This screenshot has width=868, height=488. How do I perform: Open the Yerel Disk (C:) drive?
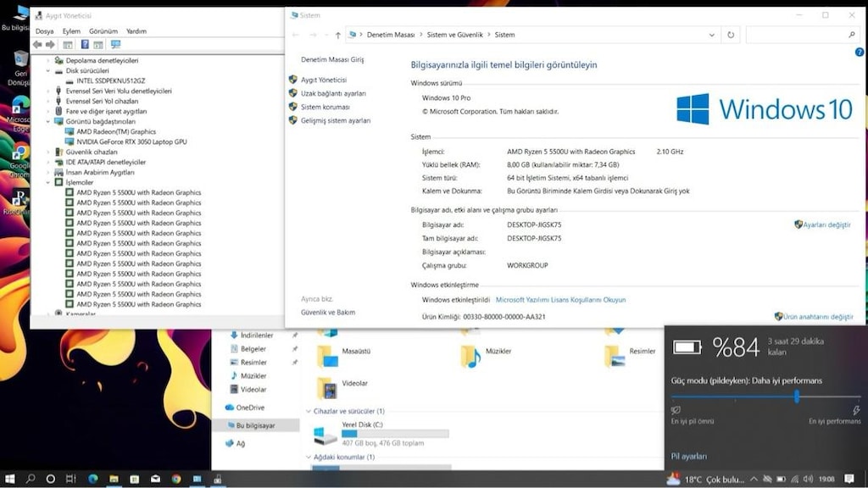(x=381, y=434)
